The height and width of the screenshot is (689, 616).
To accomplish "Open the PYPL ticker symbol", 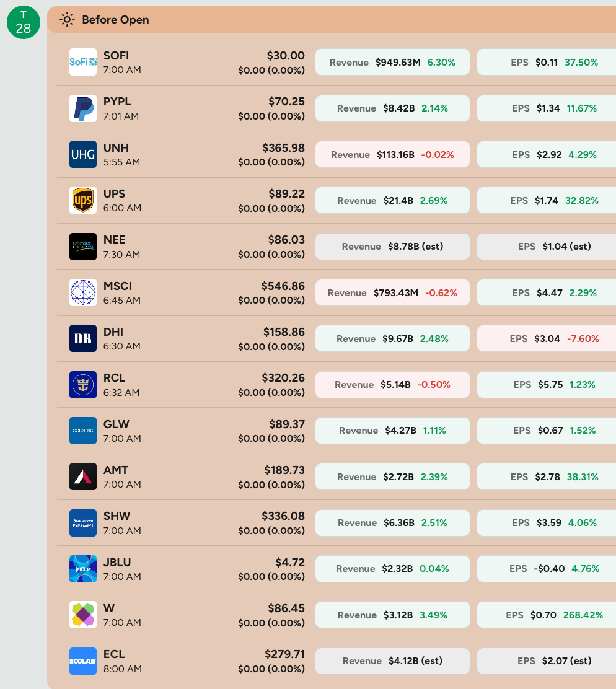I will tap(117, 102).
